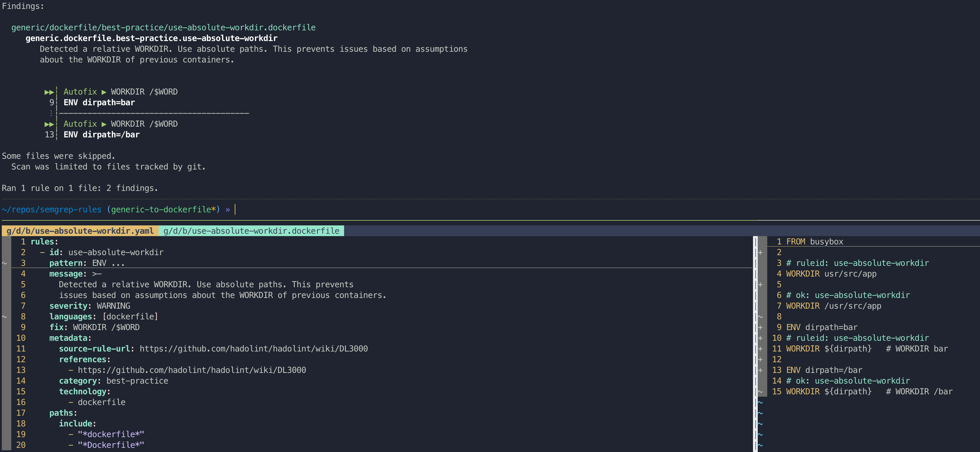The width and height of the screenshot is (980, 452).
Task: Select the use-absolute-workdir.dockerfile tab
Action: click(x=251, y=231)
